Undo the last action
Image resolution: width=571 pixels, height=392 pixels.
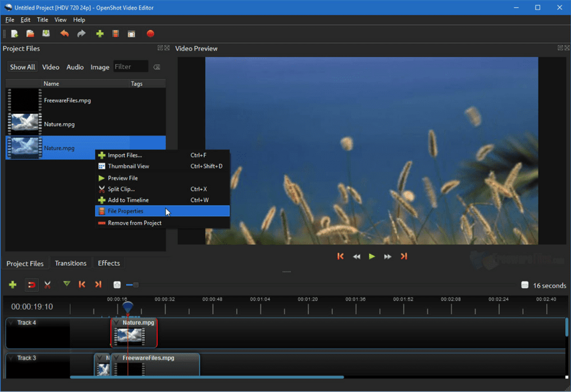click(x=64, y=33)
